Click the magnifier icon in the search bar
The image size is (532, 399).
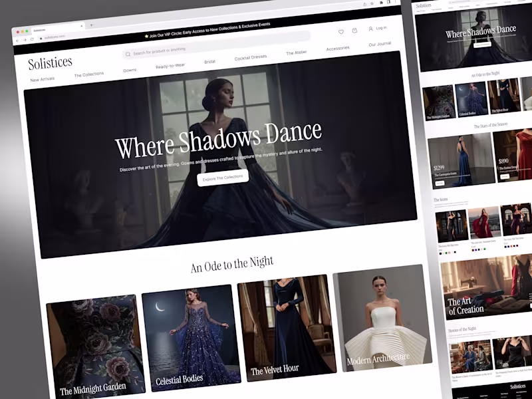tap(128, 54)
